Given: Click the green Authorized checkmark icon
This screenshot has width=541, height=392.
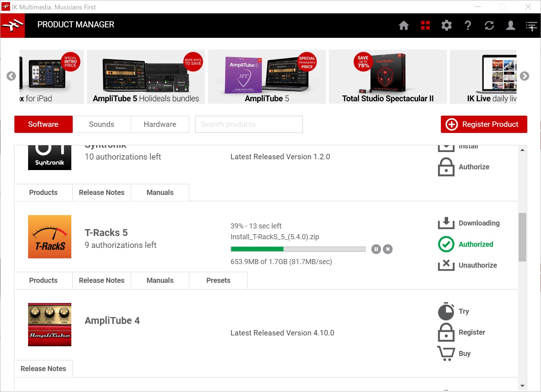Looking at the screenshot, I should click(446, 244).
